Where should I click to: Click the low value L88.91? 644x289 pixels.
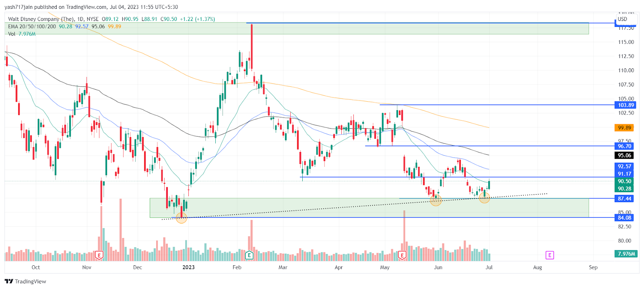coord(149,19)
